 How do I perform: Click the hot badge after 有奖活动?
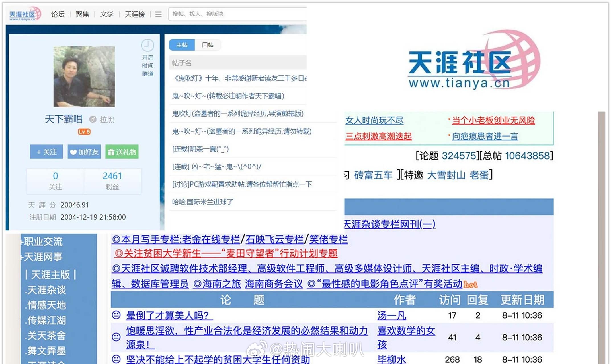tap(470, 284)
